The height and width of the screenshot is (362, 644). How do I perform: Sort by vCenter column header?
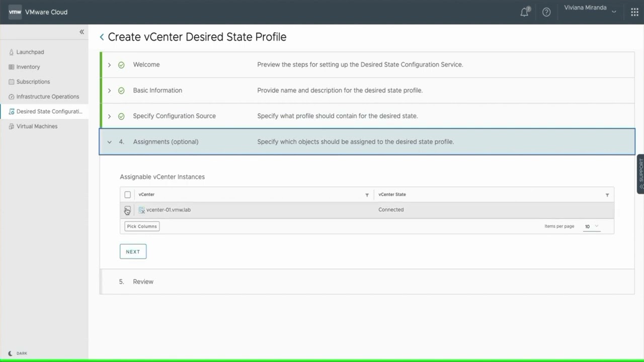click(146, 195)
